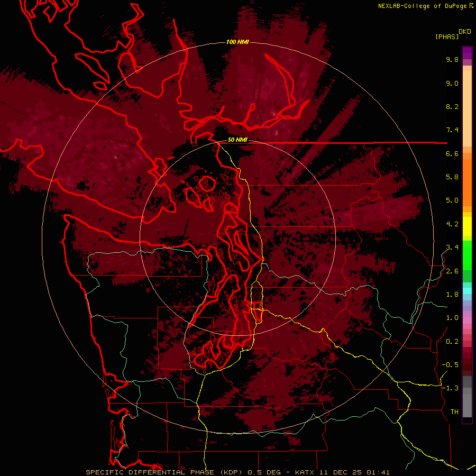476x476 pixels.
Task: Click the 1.8 legend value
Action: pyautogui.click(x=452, y=295)
